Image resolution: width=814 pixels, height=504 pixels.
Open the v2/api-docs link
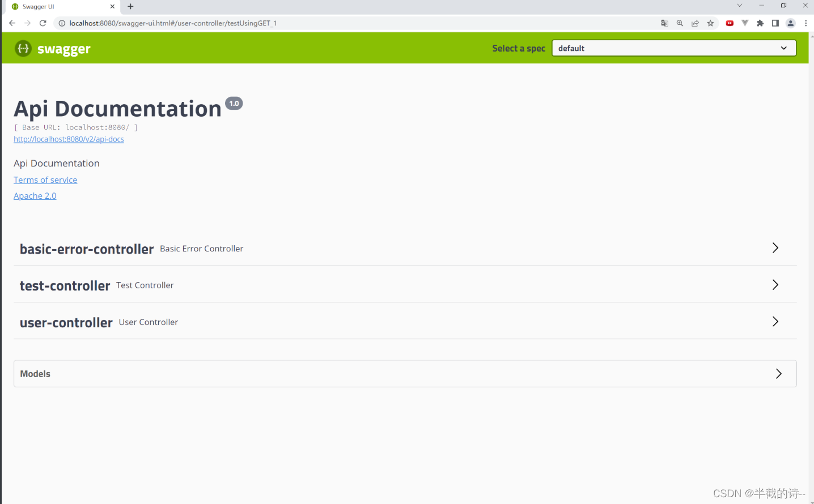click(x=69, y=139)
